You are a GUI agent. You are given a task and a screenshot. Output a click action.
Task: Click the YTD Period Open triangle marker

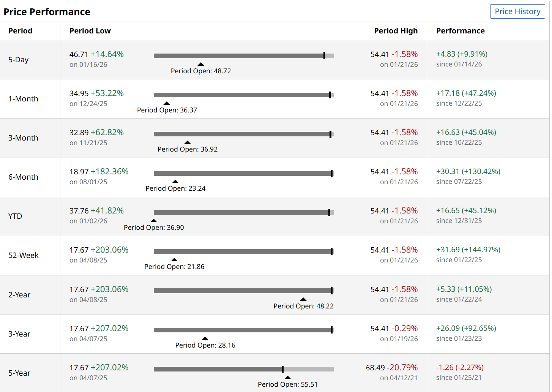pos(154,221)
